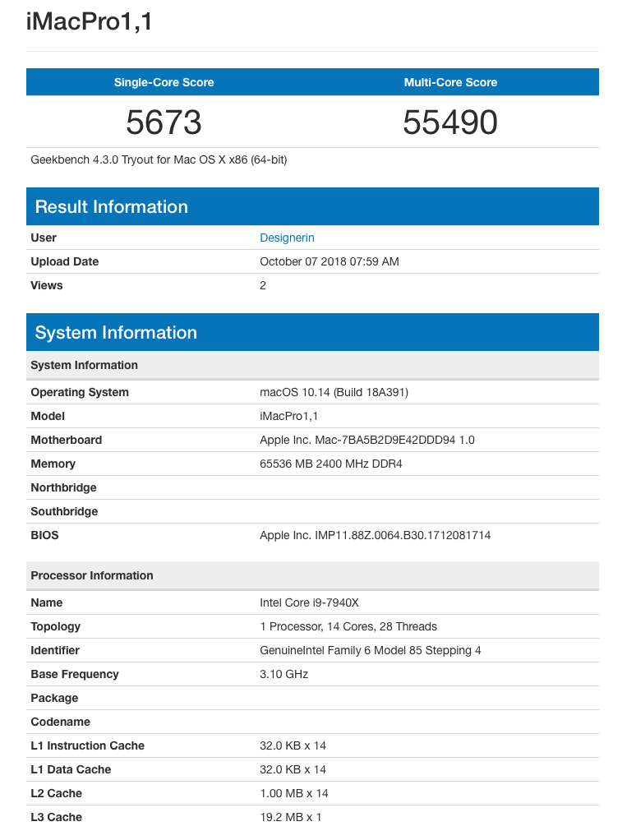This screenshot has width=627, height=840.
Task: Click the Southbridge row label
Action: coord(64,511)
